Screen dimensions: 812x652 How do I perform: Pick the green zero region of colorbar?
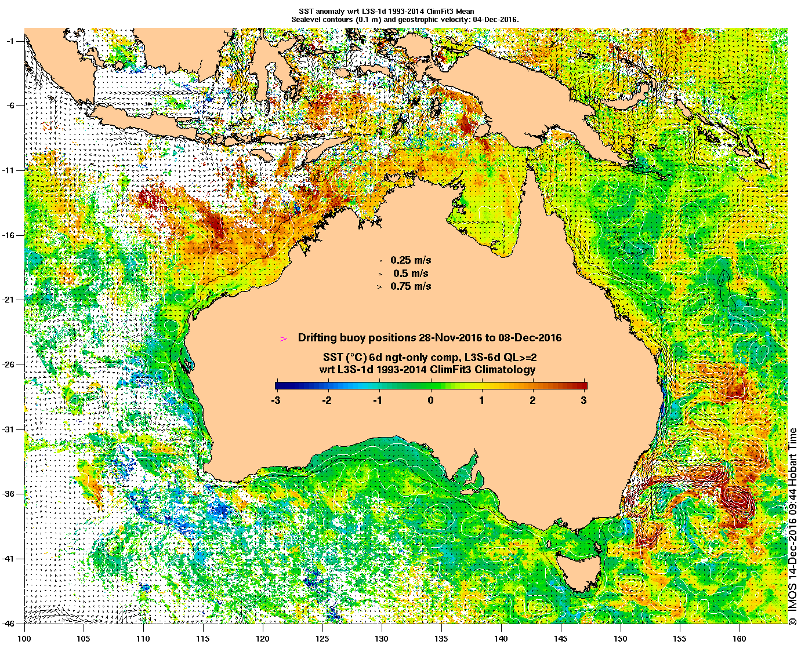(431, 385)
